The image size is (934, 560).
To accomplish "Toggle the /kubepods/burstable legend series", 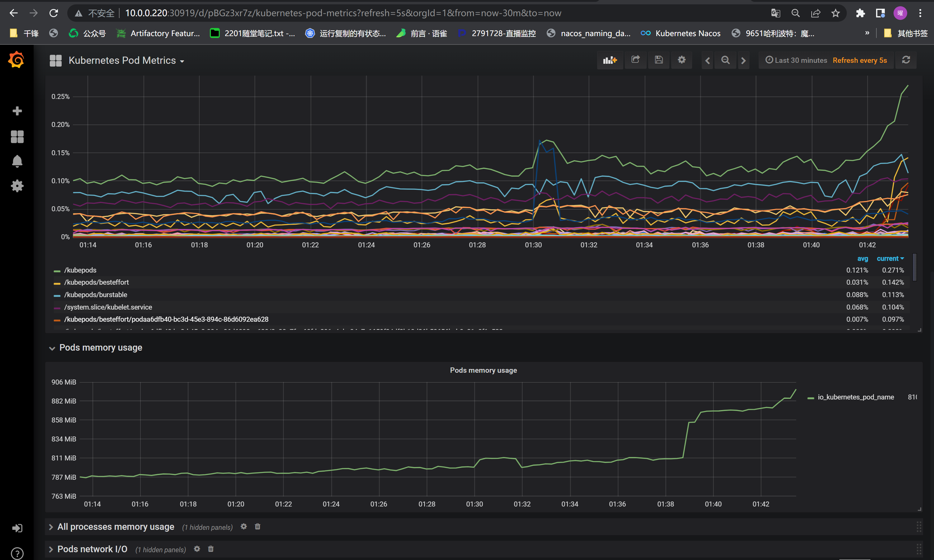I will tap(96, 295).
